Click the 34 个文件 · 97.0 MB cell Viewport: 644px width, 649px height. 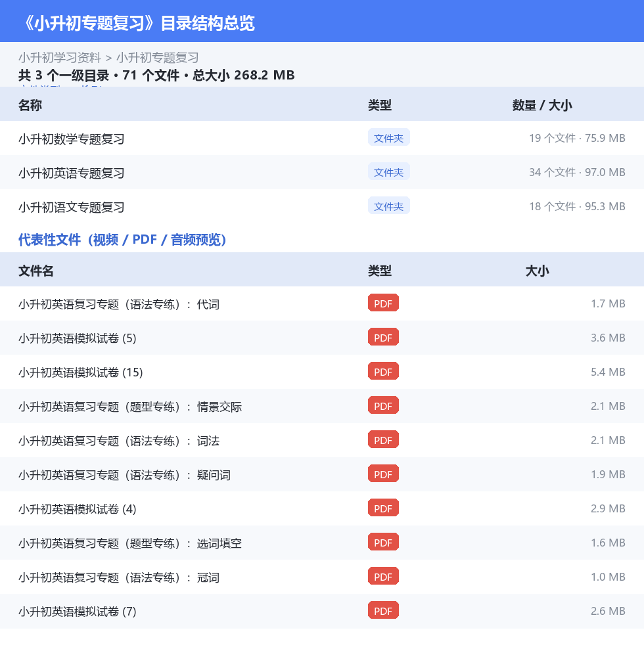tap(577, 172)
